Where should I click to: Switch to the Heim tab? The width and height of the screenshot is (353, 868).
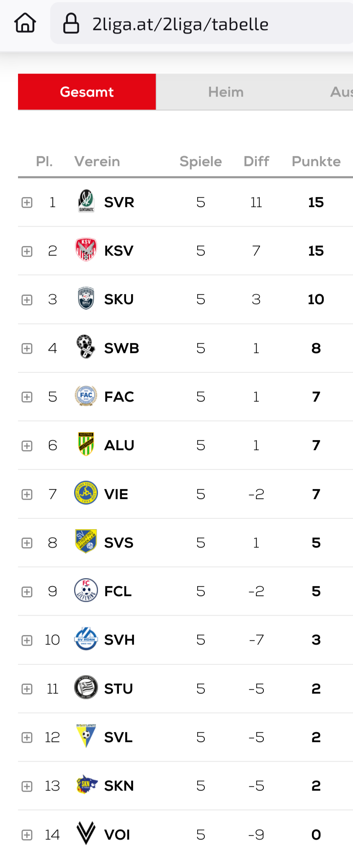pyautogui.click(x=226, y=92)
